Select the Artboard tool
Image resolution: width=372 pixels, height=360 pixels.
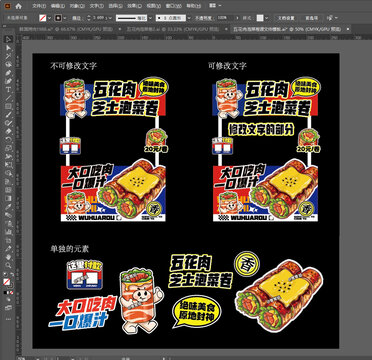click(8, 240)
